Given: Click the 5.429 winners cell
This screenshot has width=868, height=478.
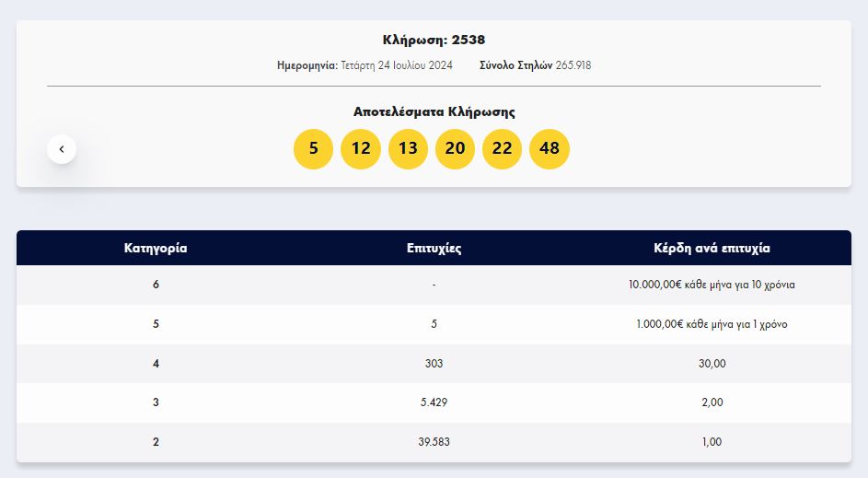Looking at the screenshot, I should (434, 402).
